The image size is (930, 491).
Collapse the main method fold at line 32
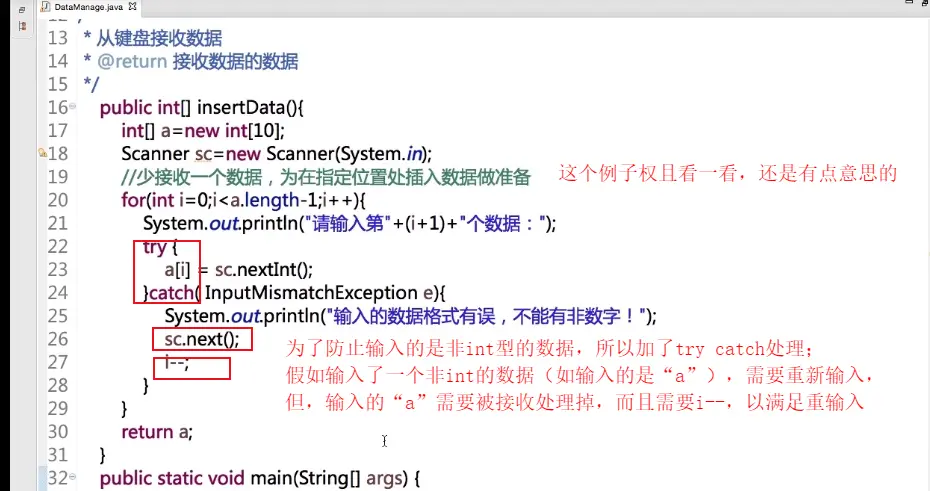[72, 476]
